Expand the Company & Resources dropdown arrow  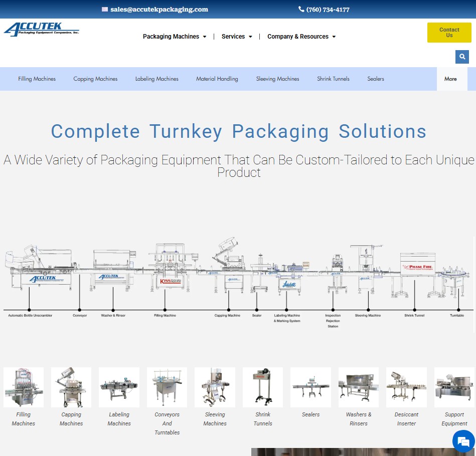[x=334, y=37]
